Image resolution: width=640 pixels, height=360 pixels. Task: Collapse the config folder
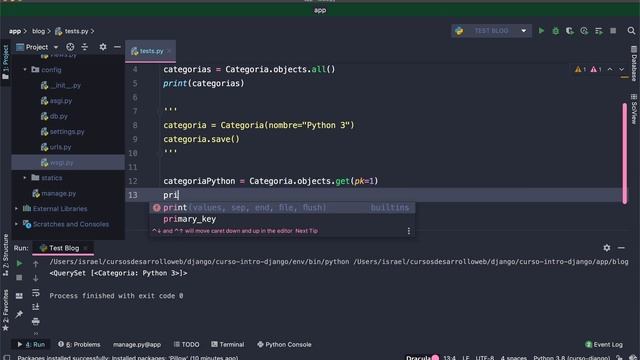[25, 70]
